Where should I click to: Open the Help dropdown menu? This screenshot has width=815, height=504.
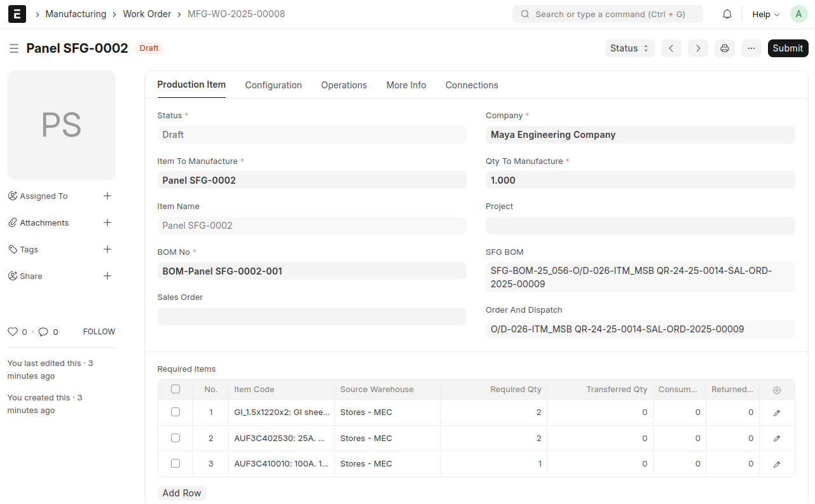click(765, 14)
